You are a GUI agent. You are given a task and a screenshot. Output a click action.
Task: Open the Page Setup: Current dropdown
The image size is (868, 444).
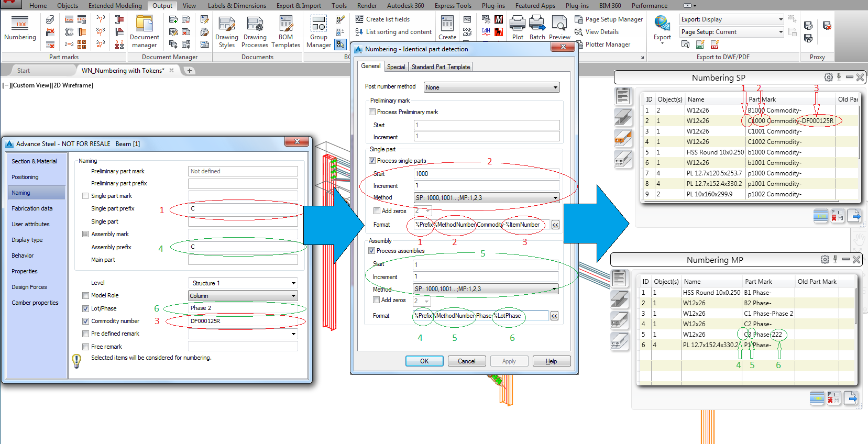tap(732, 32)
